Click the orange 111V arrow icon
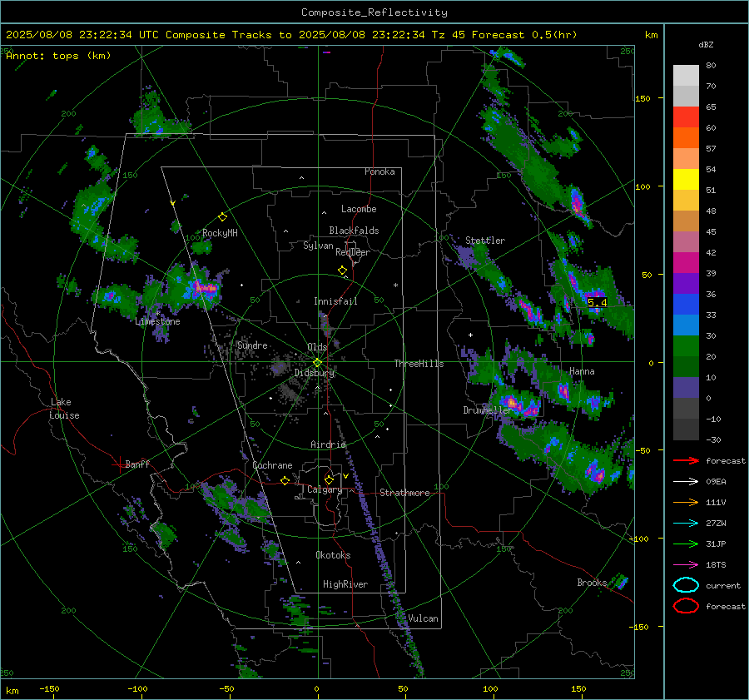 686,502
